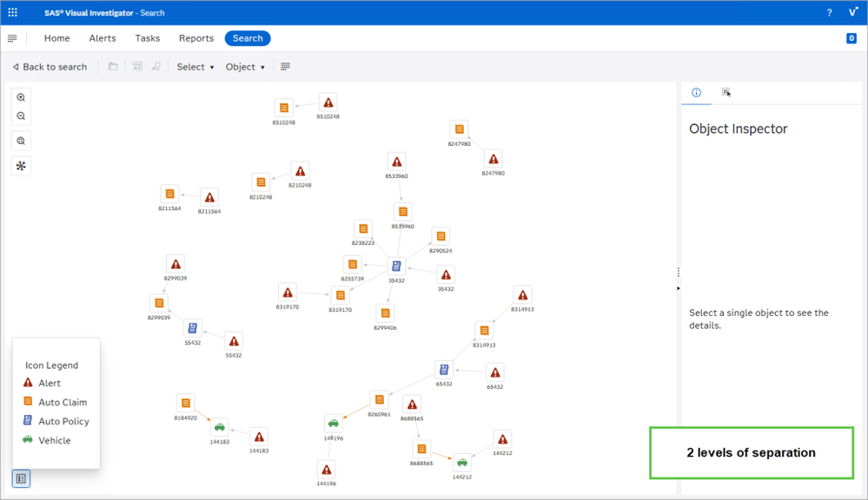Screen dimensions: 868x500
Task: Select Vehicle node 144183
Action: (220, 428)
